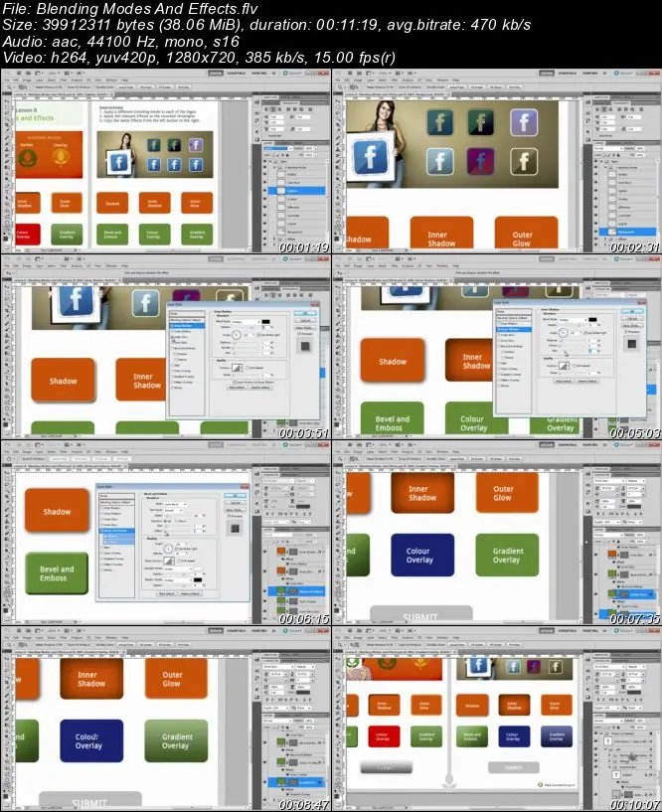
Task: Open font style dropdown in 00:07:35 Character panel
Action: [636, 481]
